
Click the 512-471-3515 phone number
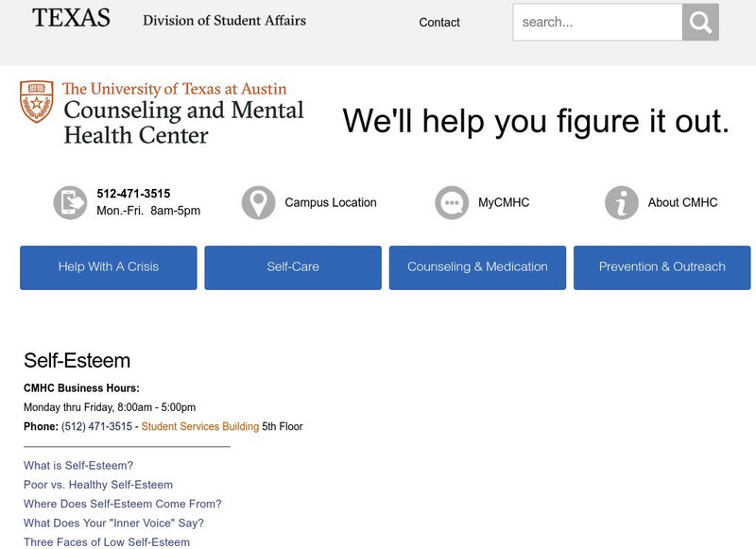[x=133, y=194]
